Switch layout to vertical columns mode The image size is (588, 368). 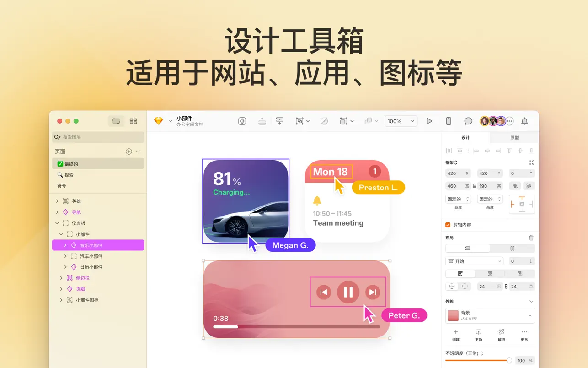click(512, 248)
